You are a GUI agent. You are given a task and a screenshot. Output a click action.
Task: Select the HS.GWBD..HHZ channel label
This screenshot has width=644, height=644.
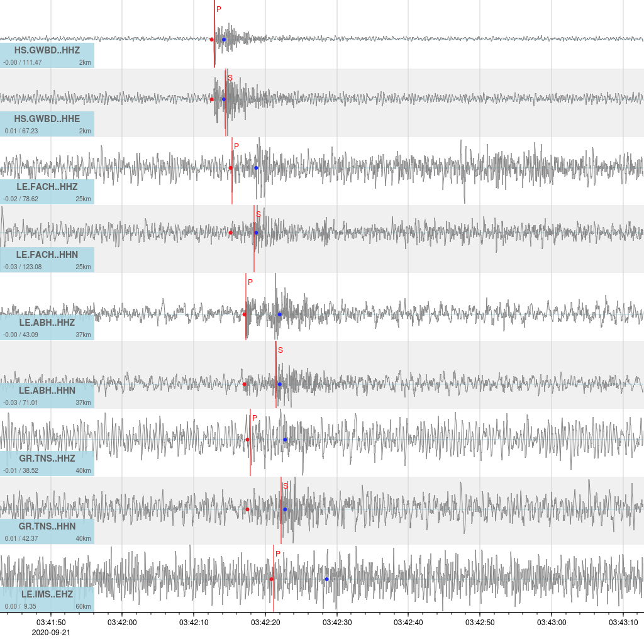47,51
